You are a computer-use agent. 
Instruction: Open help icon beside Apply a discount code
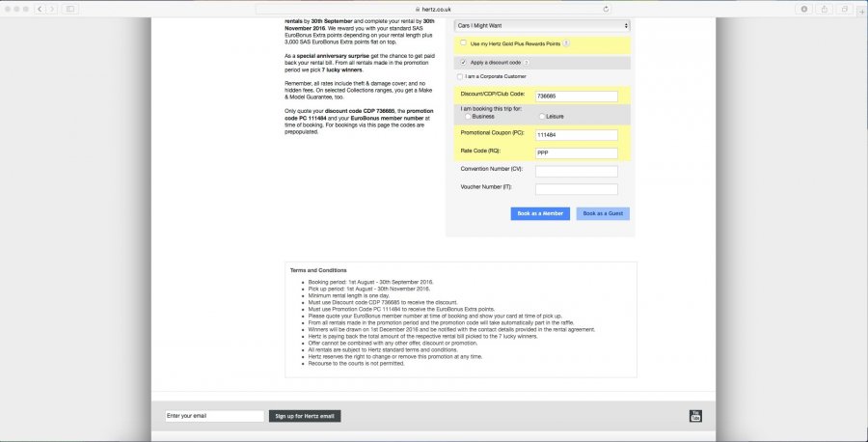click(x=527, y=63)
